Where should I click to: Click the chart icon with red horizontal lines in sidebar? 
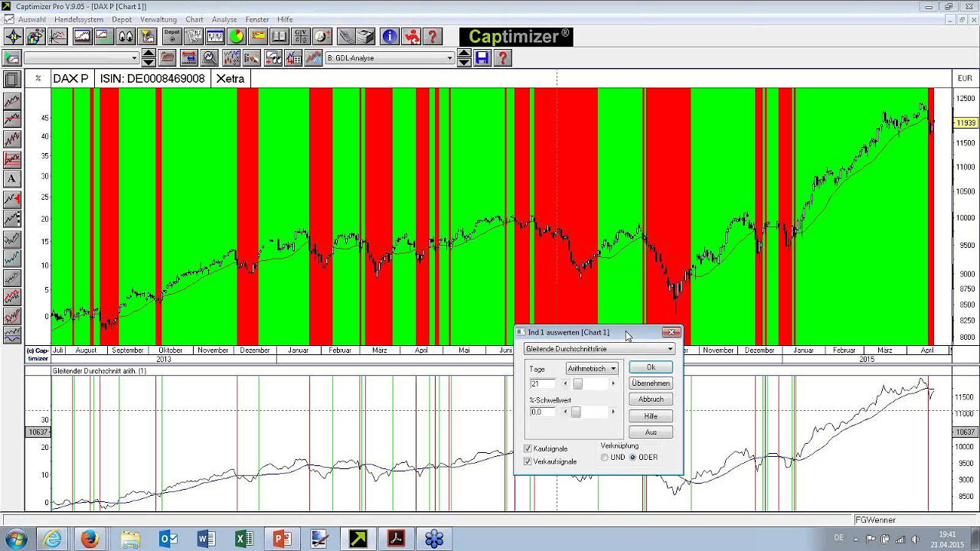pyautogui.click(x=11, y=159)
